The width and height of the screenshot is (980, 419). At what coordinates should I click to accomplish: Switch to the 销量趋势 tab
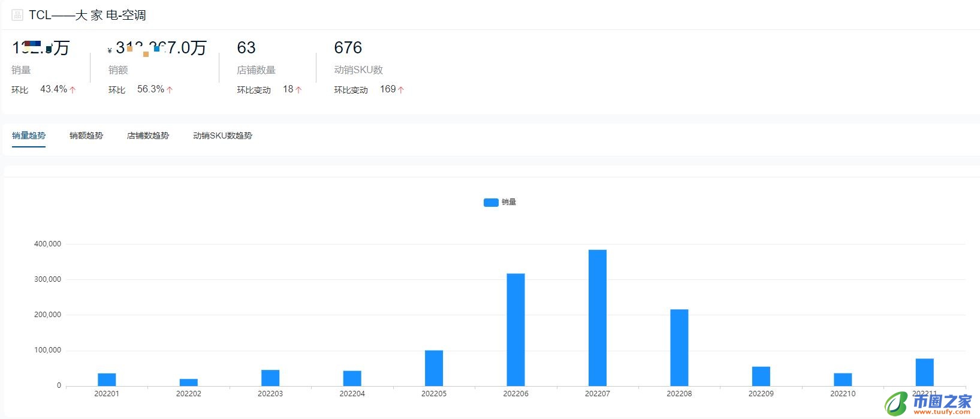click(29, 135)
